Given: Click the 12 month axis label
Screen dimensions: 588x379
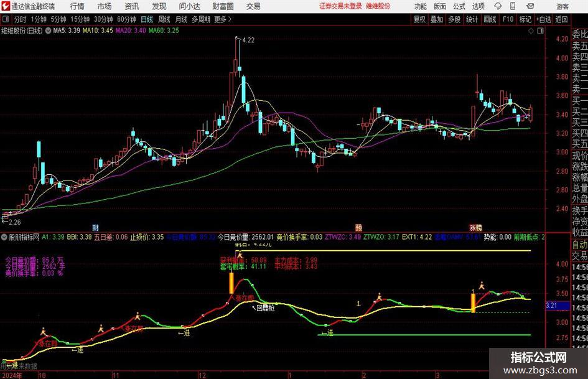Looking at the screenshot, I should tap(202, 375).
